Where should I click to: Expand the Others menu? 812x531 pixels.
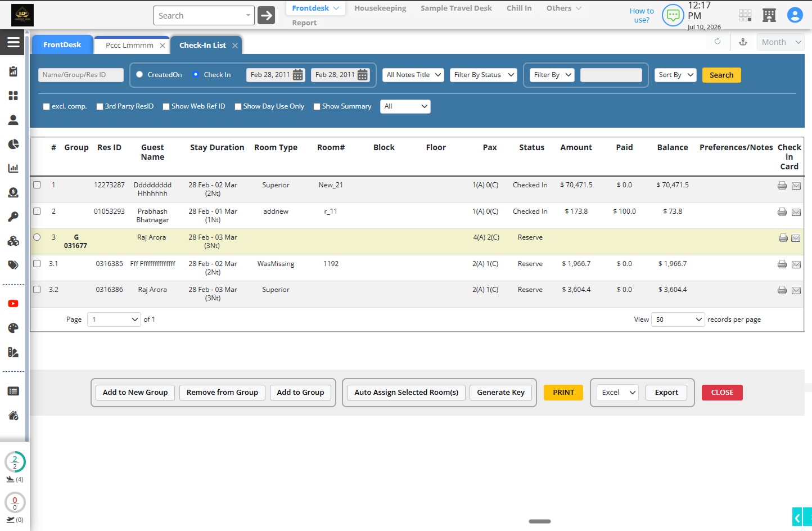(564, 8)
